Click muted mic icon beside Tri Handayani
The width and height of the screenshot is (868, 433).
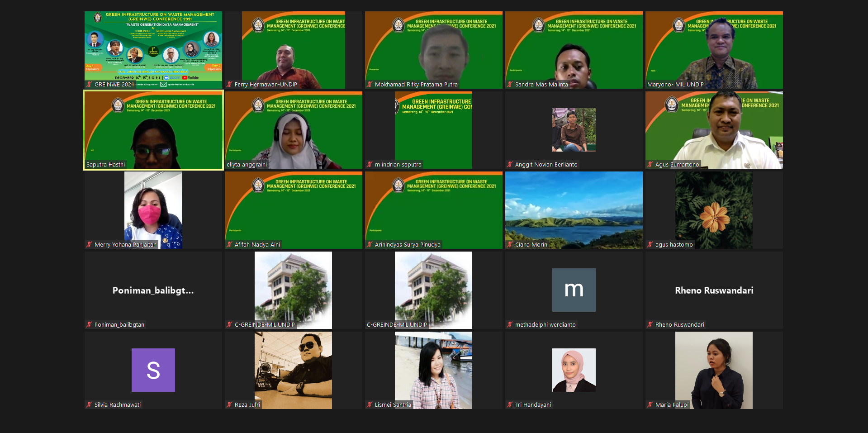click(510, 405)
